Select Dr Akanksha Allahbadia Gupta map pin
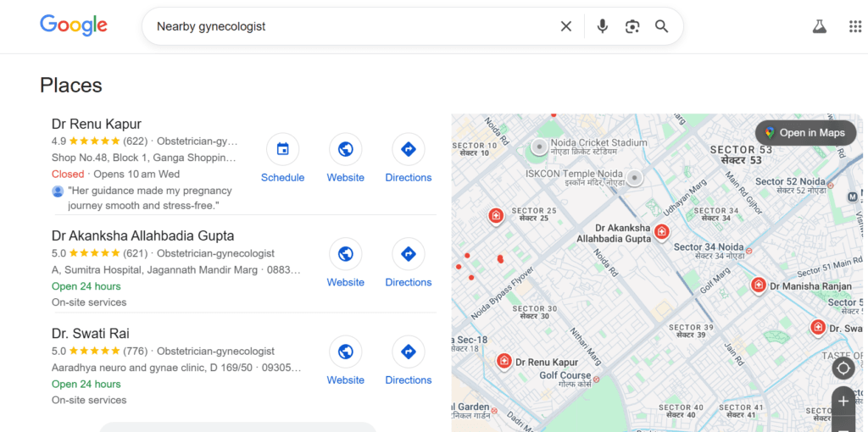Image resolution: width=868 pixels, height=432 pixels. coord(661,233)
